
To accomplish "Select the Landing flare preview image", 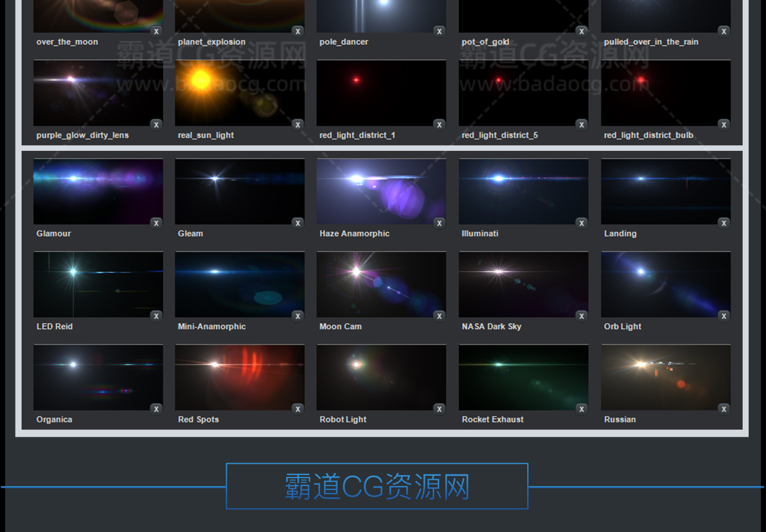I will click(665, 191).
